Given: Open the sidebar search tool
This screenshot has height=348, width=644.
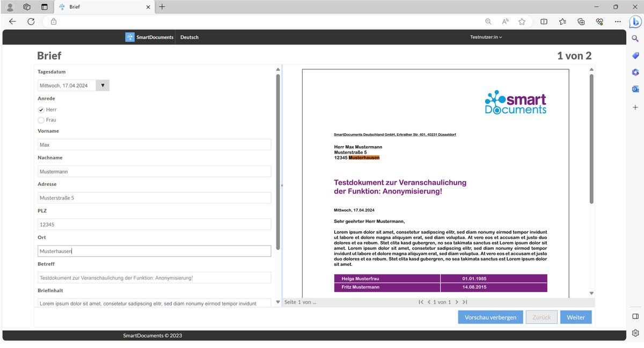Looking at the screenshot, I should 635,38.
